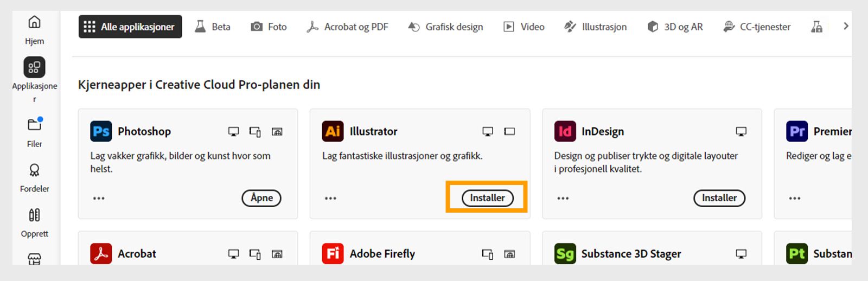Click Illustrator tablet platform icon
This screenshot has height=281, width=868.
tap(509, 131)
